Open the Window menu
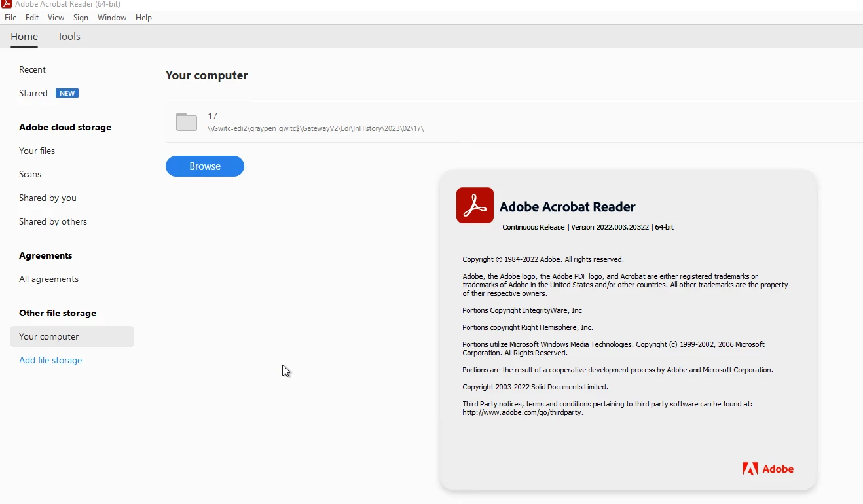The width and height of the screenshot is (863, 504). point(112,18)
